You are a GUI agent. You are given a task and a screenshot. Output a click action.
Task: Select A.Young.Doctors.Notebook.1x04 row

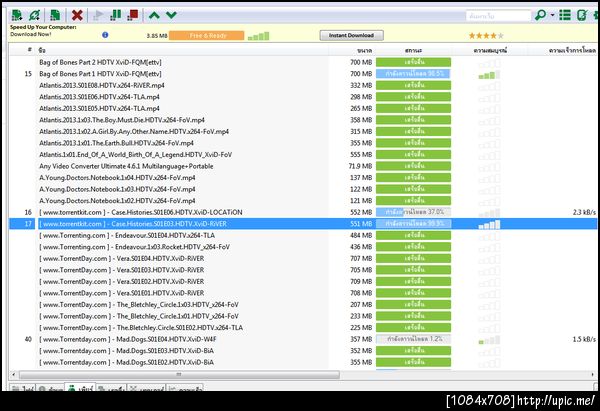coord(303,178)
